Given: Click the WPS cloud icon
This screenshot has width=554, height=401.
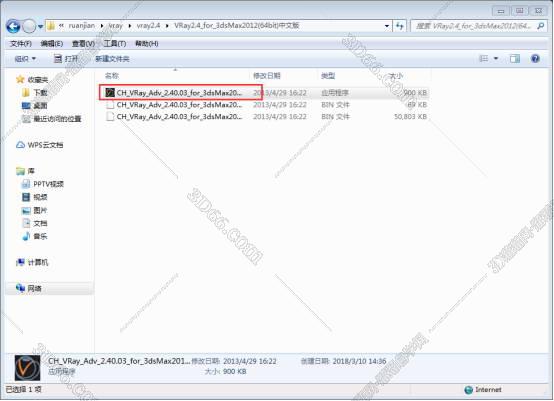Looking at the screenshot, I should pyautogui.click(x=20, y=145).
